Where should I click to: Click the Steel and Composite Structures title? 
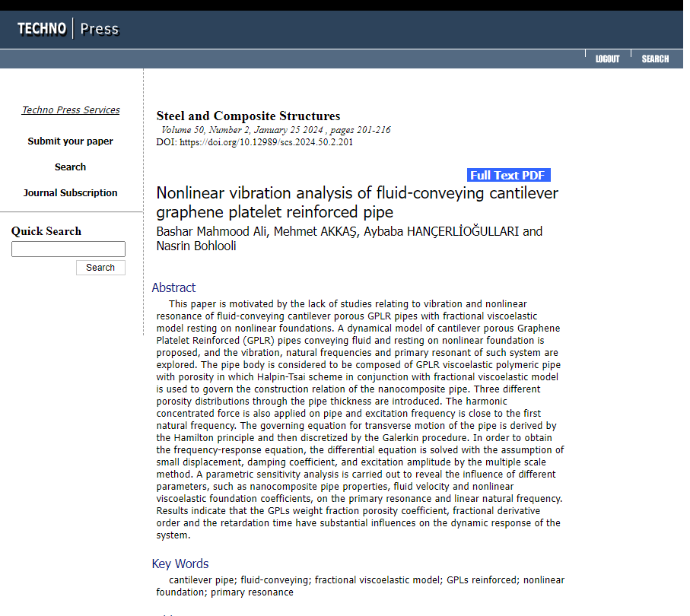click(248, 116)
